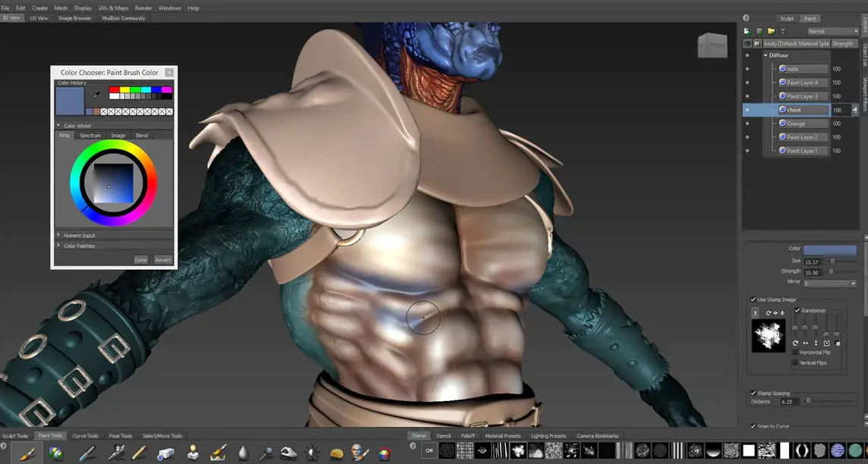
Task: Click the Done button in Color Chooser
Action: tap(140, 259)
